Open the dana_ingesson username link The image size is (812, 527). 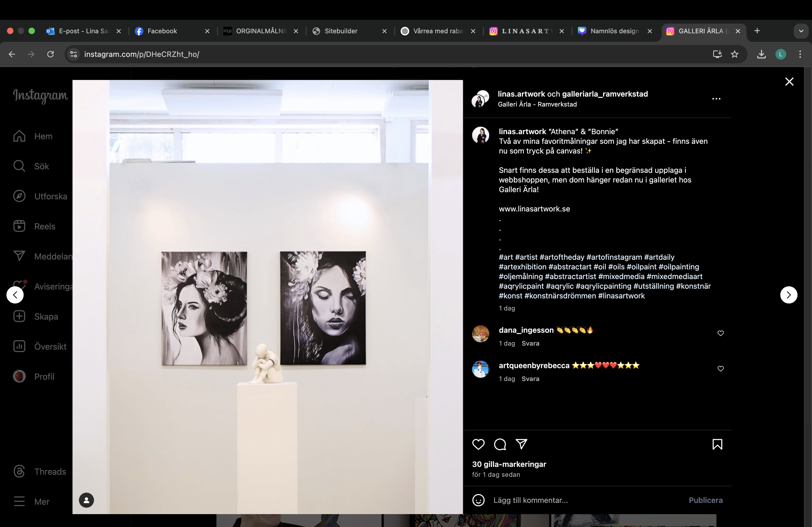point(526,330)
